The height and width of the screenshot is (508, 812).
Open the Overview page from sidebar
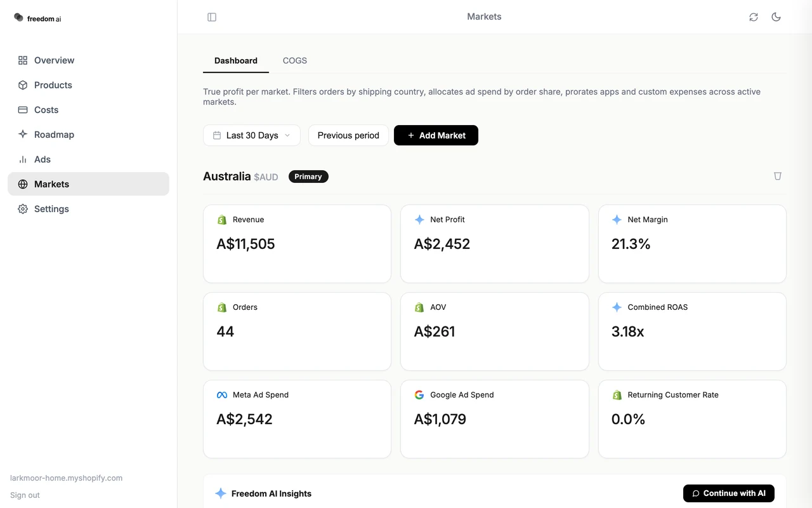coord(88,60)
